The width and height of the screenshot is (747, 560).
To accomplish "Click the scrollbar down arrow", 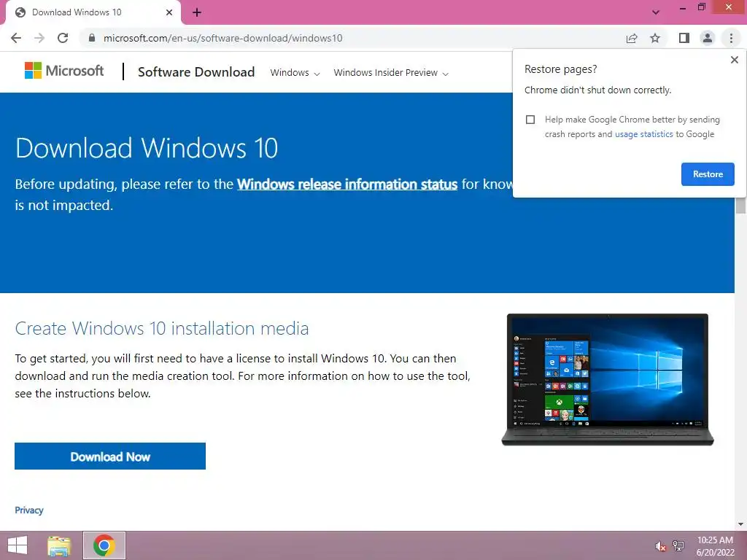I will [x=740, y=524].
